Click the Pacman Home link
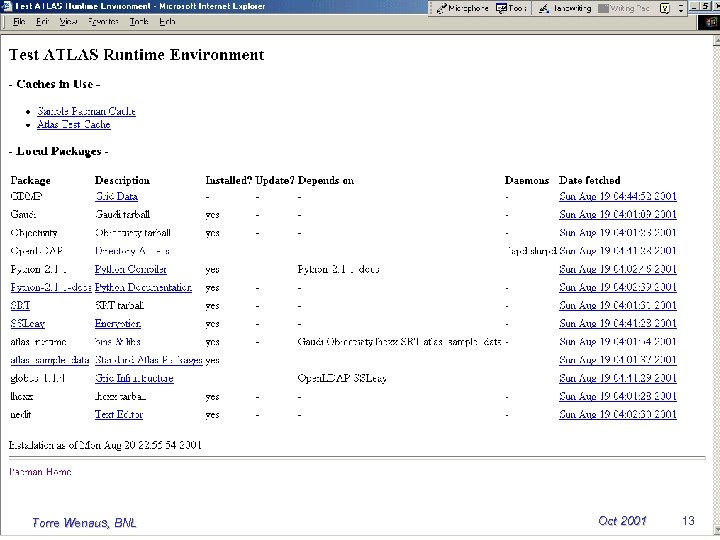 click(40, 472)
